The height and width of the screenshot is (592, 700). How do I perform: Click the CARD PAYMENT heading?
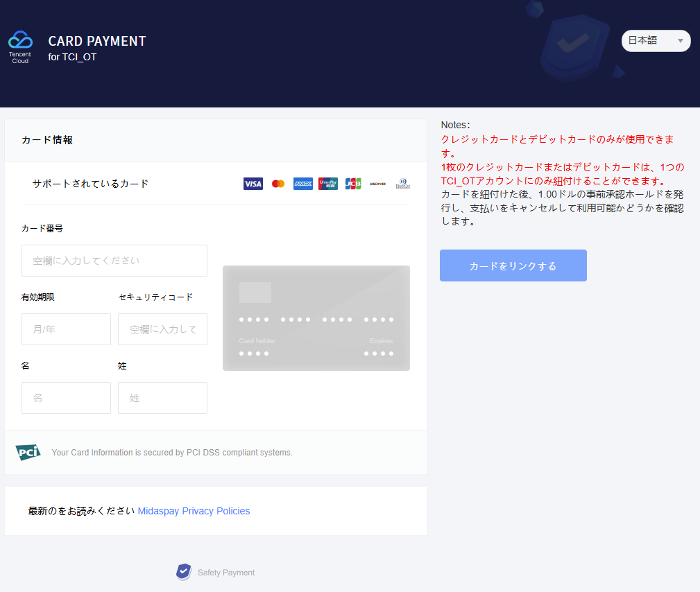(97, 41)
